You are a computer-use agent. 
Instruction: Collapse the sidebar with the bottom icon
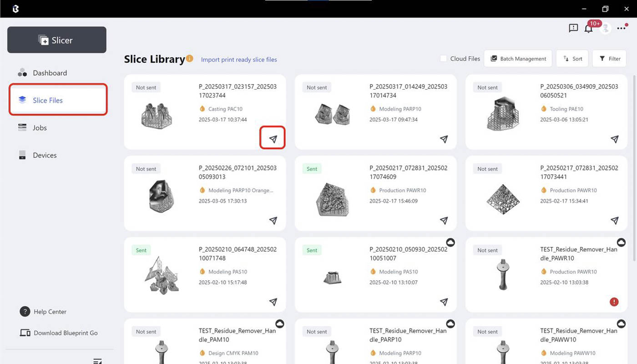point(97,361)
